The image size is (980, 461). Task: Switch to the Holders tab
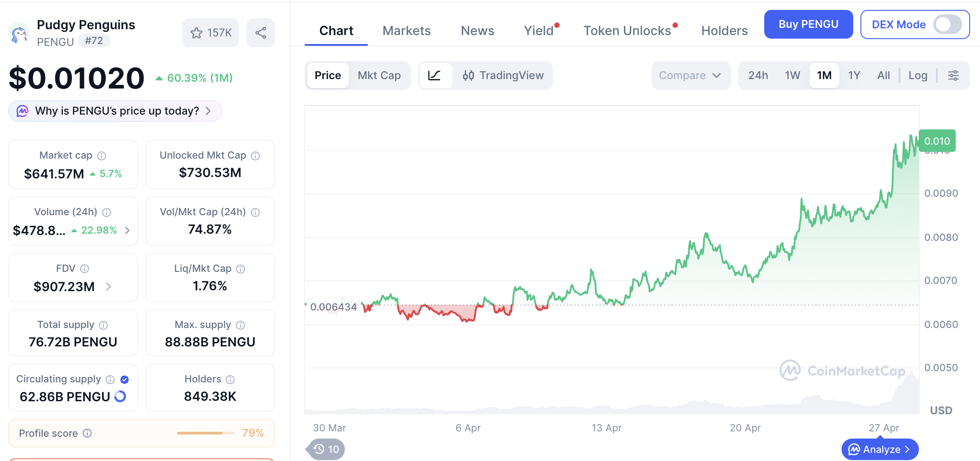click(725, 31)
